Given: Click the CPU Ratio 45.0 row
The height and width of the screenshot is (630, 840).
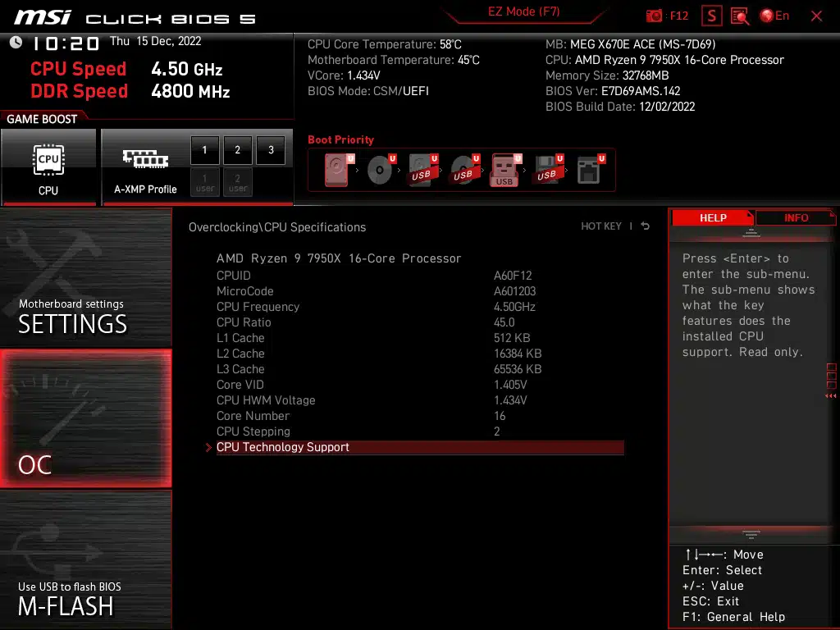Looking at the screenshot, I should click(x=420, y=322).
